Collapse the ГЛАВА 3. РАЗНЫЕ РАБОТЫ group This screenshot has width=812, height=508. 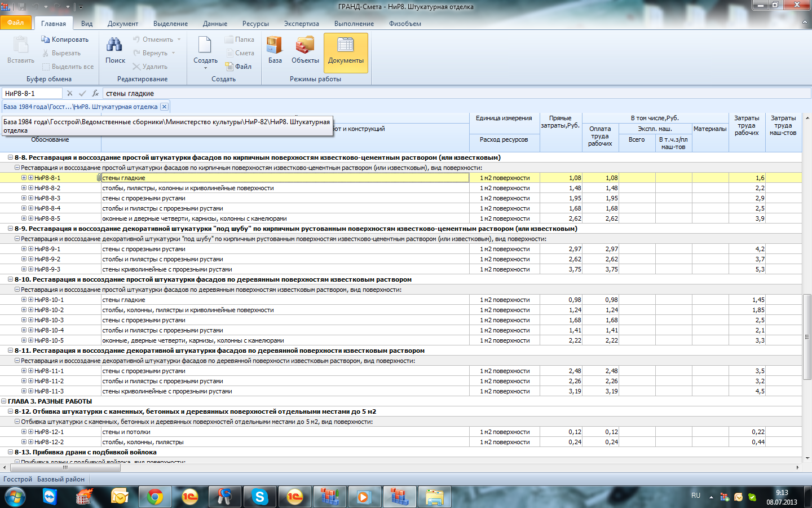click(4, 401)
